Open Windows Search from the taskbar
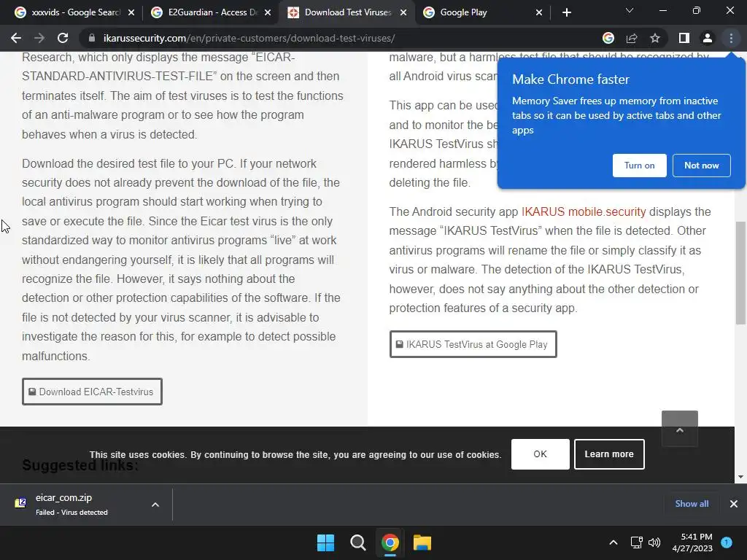 coord(357,542)
